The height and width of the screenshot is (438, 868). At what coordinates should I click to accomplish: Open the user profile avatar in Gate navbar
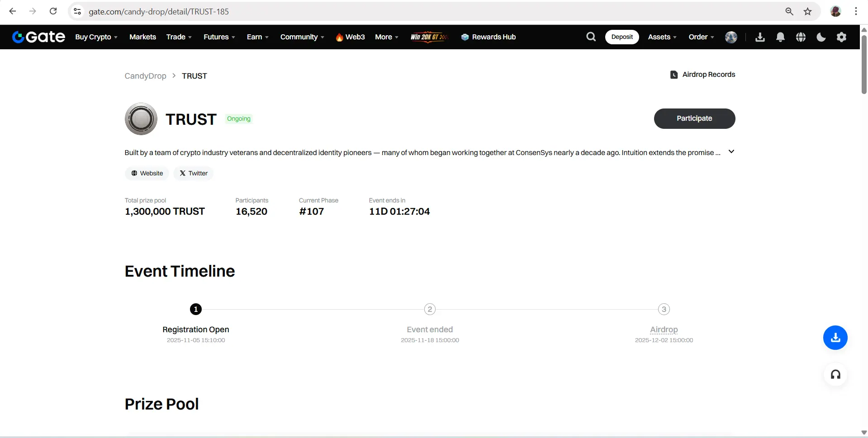pos(731,37)
